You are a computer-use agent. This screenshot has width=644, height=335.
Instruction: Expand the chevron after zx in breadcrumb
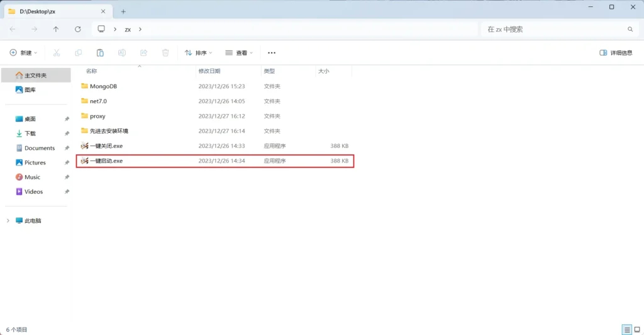point(140,29)
